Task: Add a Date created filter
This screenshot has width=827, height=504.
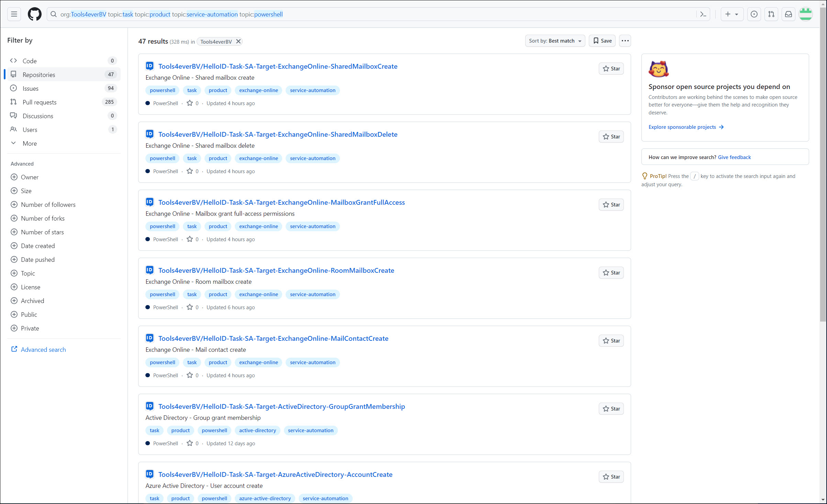Action: tap(33, 246)
